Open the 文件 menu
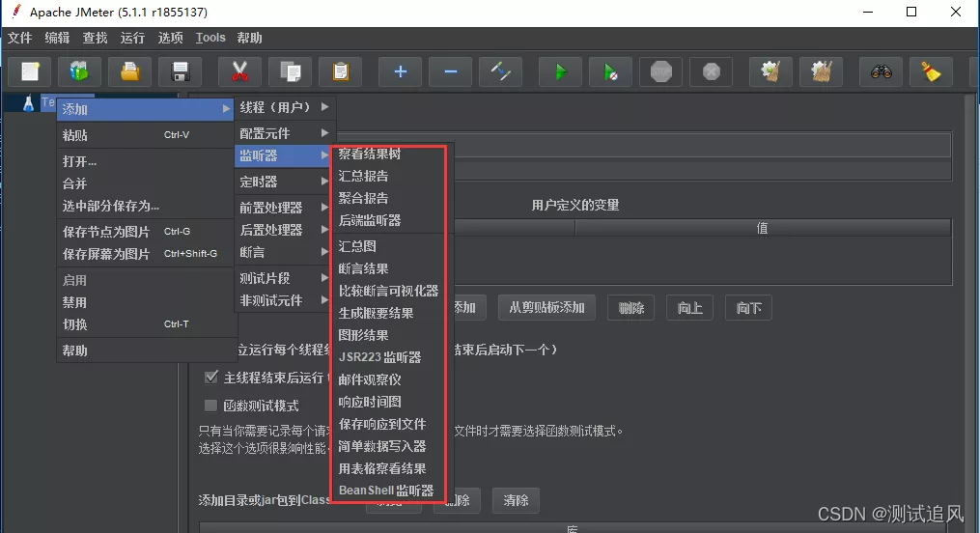This screenshot has height=533, width=980. coord(20,38)
